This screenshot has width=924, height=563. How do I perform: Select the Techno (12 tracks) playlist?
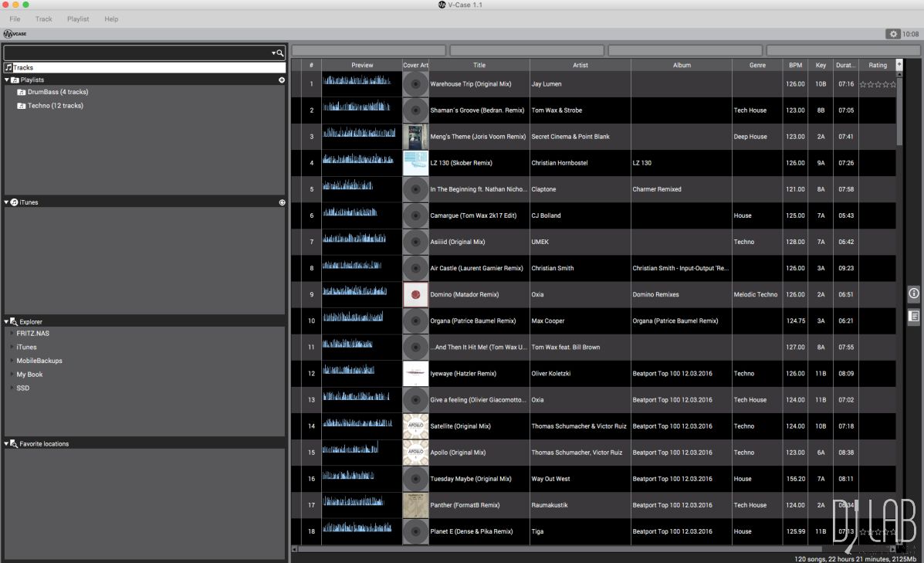pos(55,106)
